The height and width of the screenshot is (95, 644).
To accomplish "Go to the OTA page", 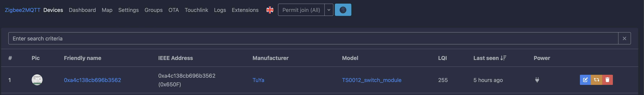I will 174,10.
